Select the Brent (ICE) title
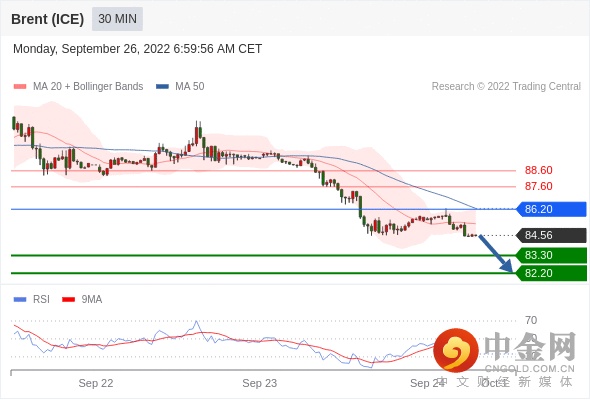 click(47, 19)
